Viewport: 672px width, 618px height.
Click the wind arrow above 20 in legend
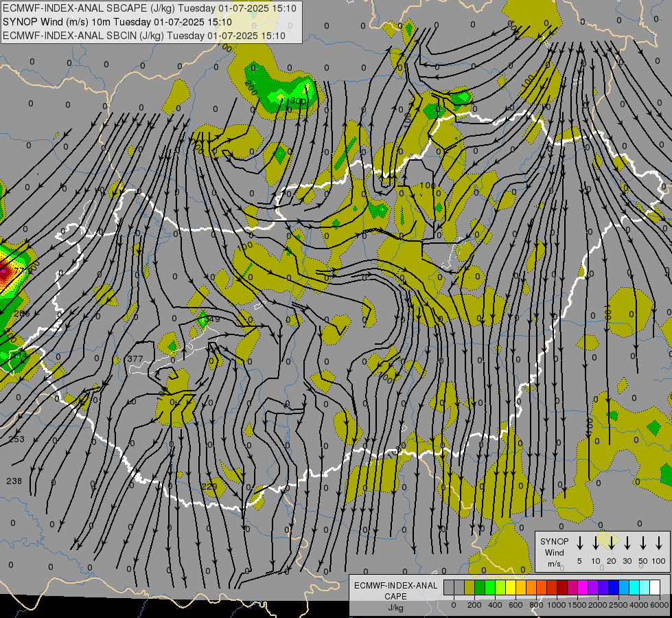pos(612,543)
